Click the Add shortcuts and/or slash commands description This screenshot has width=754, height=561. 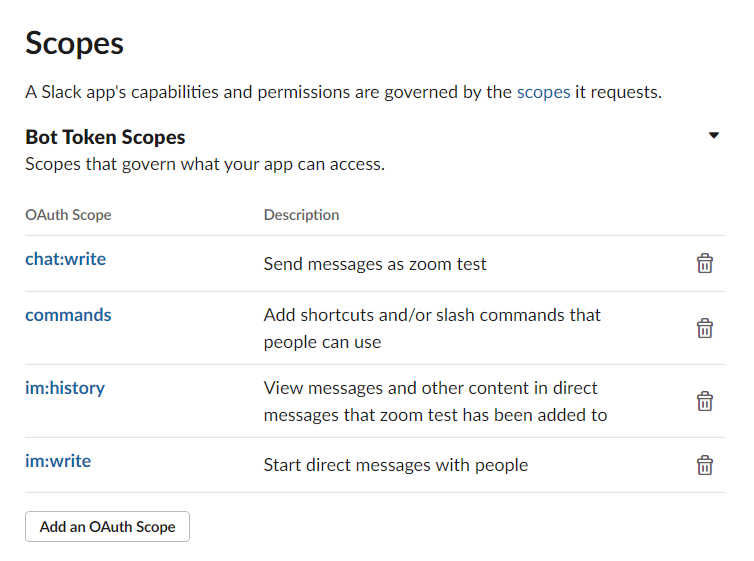[x=432, y=328]
